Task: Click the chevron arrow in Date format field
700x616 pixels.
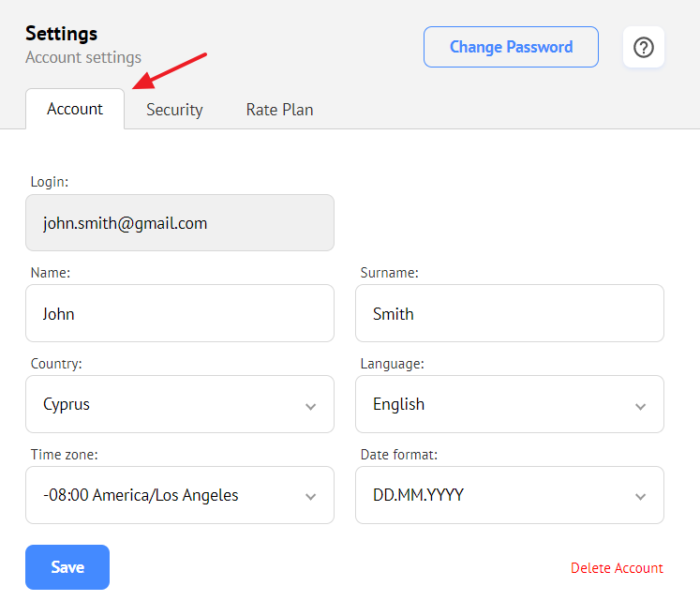Action: 641,497
